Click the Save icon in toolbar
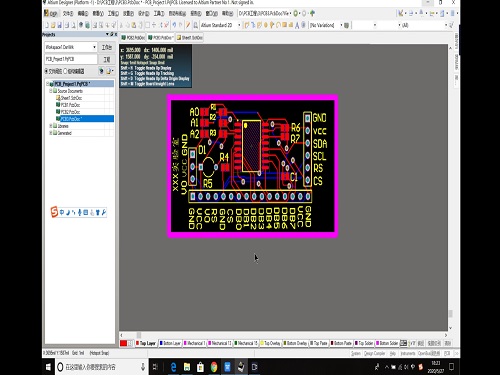This screenshot has width=500, height=375. 60,25
